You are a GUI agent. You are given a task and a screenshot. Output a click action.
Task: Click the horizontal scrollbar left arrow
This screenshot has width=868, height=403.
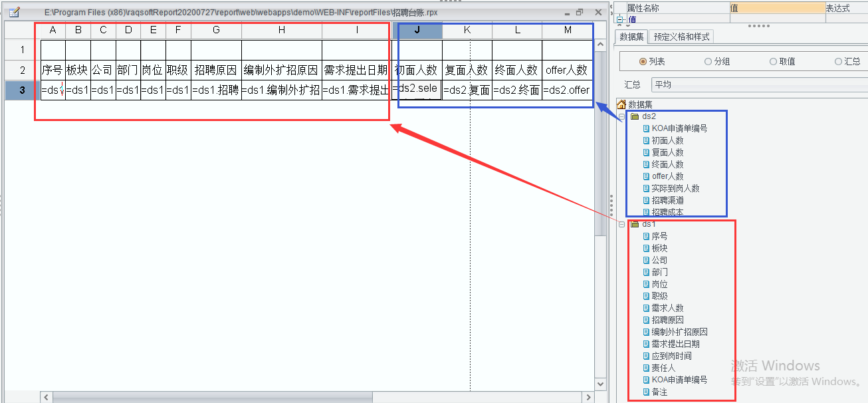[x=46, y=397]
